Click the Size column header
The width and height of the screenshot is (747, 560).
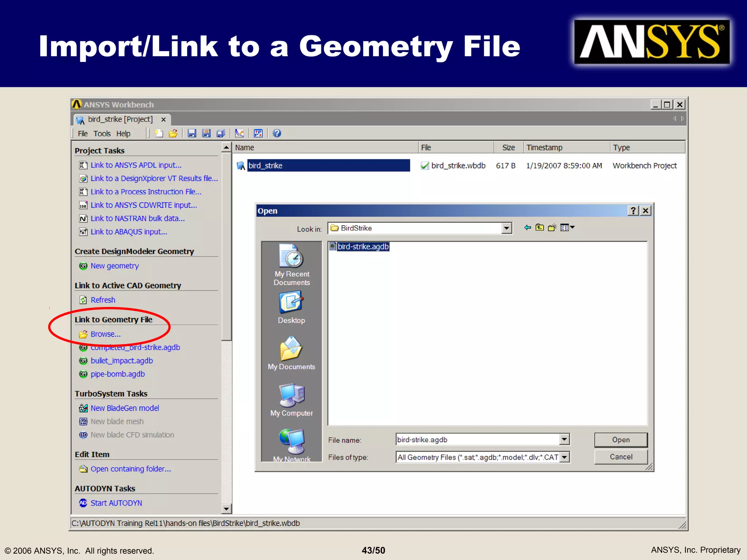click(509, 148)
